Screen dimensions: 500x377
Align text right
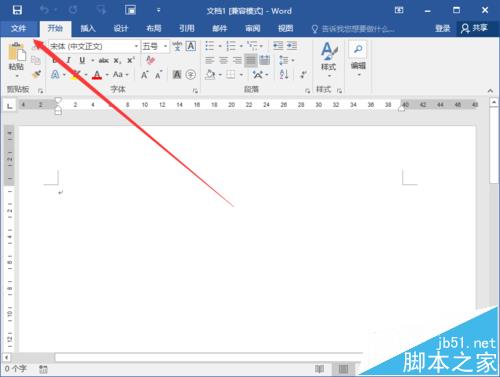[x=237, y=60]
